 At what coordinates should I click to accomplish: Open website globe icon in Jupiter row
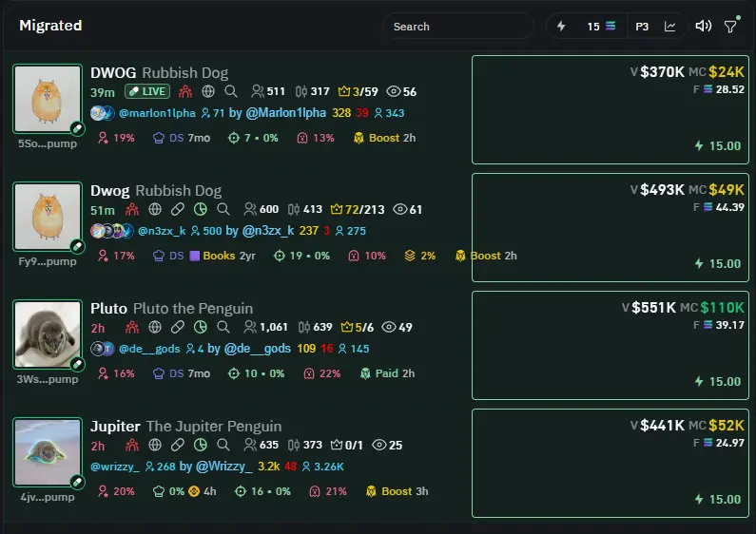tap(155, 445)
